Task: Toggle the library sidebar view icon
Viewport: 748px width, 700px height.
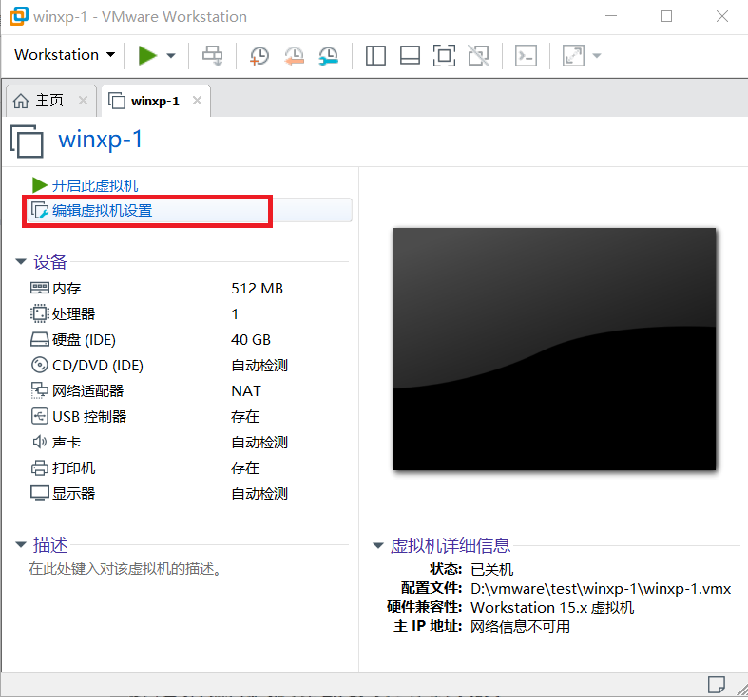Action: [375, 55]
